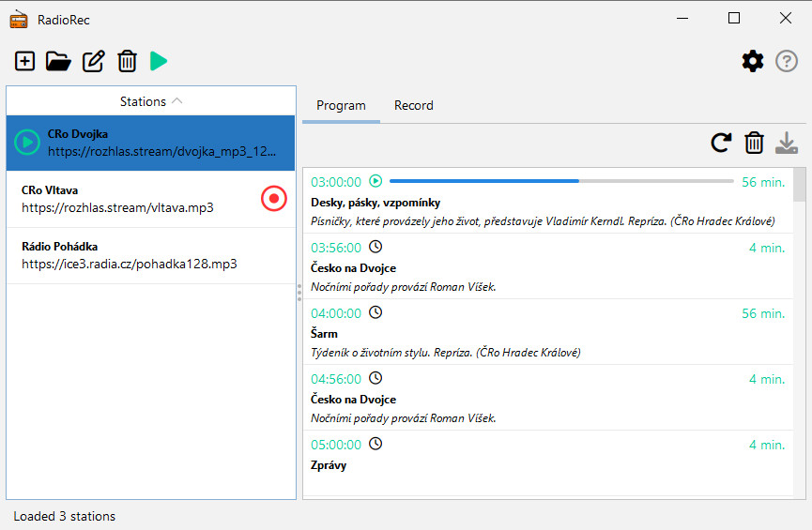
Task: Click the download icon above the program list
Action: (x=787, y=143)
